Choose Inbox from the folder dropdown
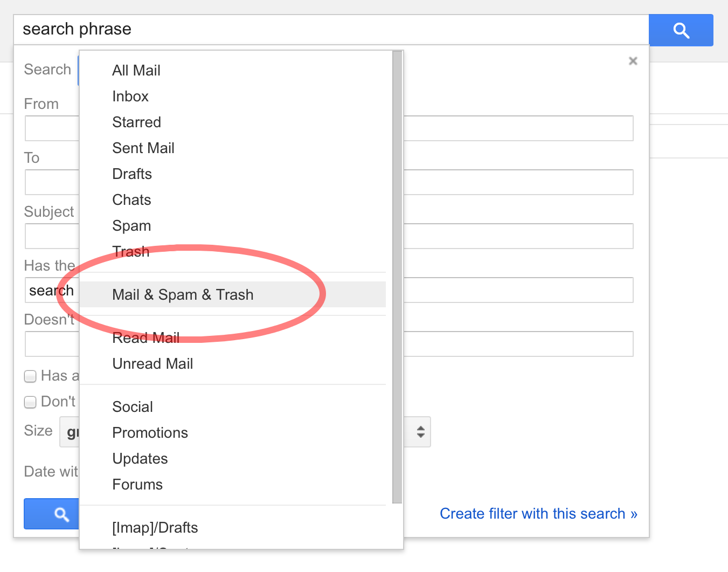728x572 pixels. (x=130, y=96)
